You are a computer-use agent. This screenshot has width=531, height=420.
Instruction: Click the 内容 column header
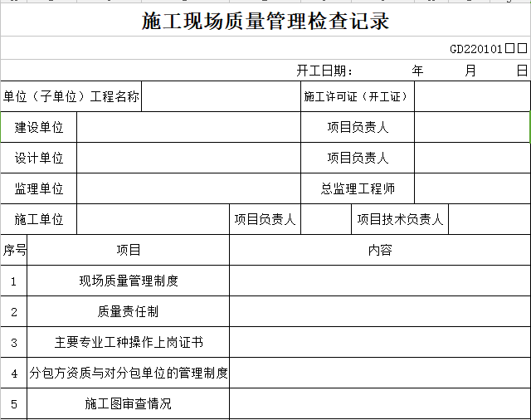point(379,250)
